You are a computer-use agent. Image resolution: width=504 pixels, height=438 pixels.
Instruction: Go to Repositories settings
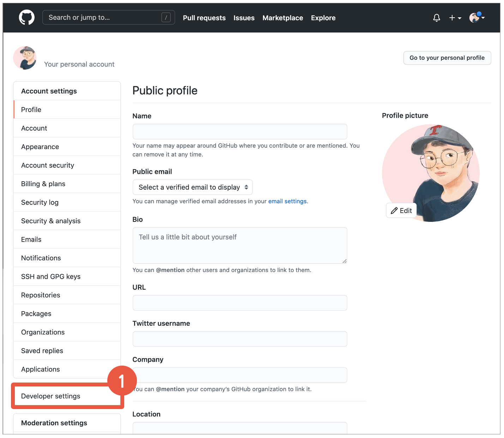click(67, 295)
